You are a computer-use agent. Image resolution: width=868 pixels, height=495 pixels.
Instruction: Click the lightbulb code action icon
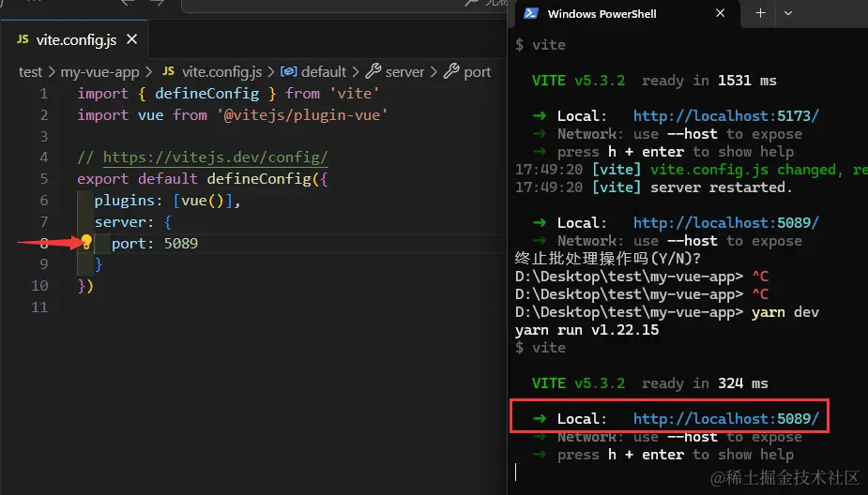[x=87, y=242]
